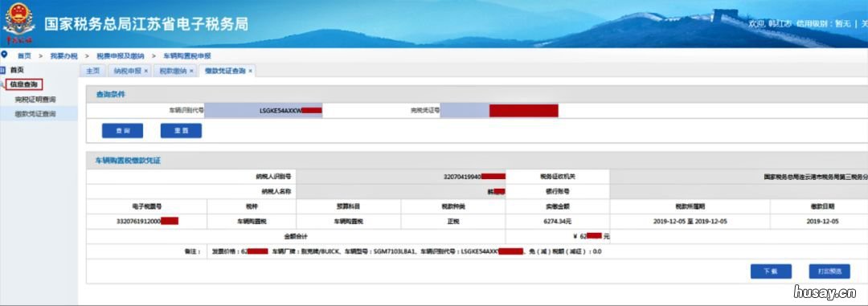Click the 实缴金额 column header
The width and height of the screenshot is (868, 306).
[557, 206]
